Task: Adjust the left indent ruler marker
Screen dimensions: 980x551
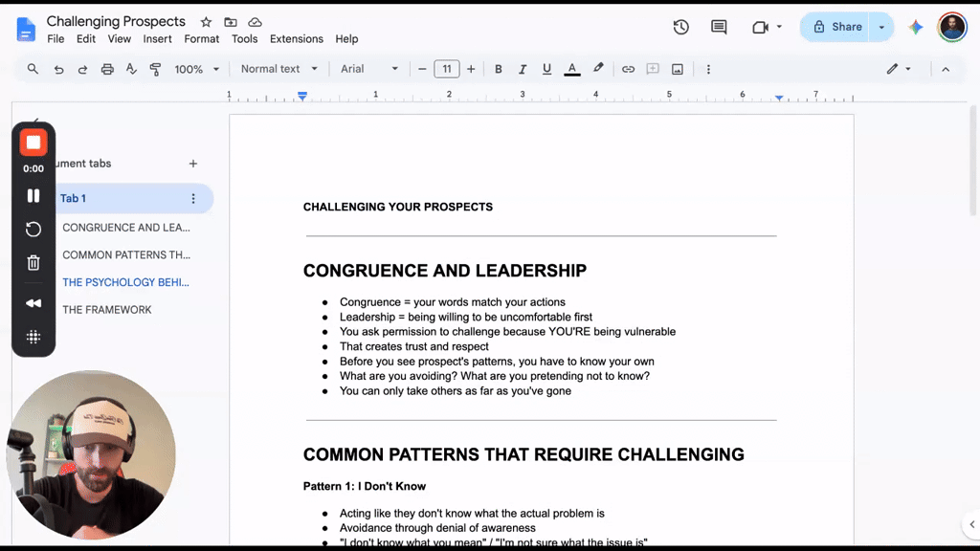Action: tap(302, 97)
